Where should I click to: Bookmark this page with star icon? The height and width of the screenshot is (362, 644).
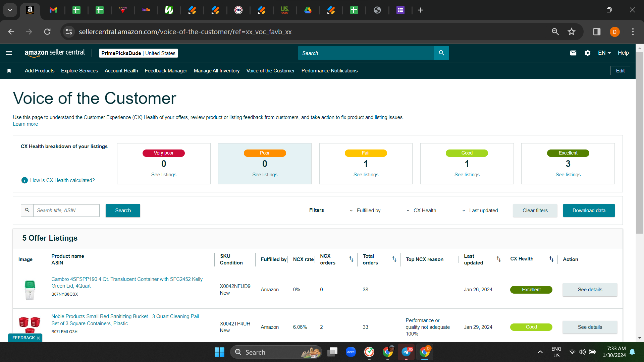[572, 32]
